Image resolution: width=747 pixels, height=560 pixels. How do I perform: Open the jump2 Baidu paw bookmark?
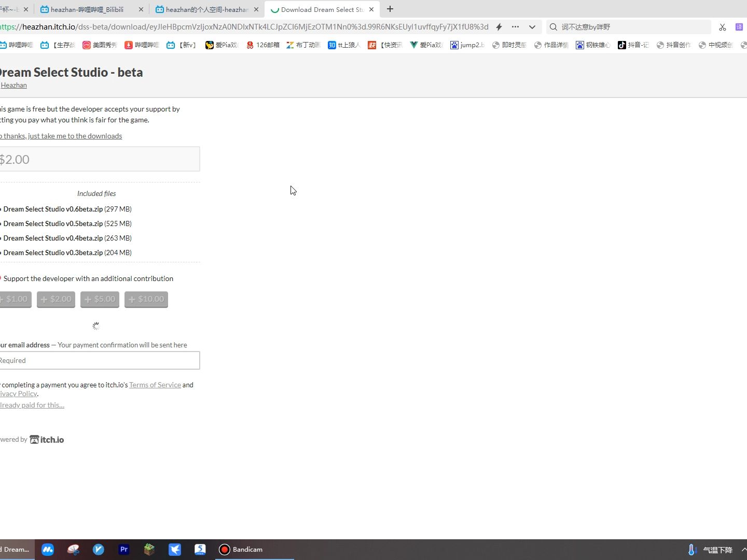[467, 45]
